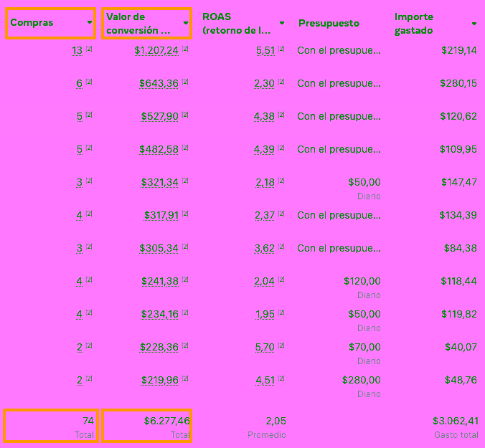Click the $120,00 daily budget cell
This screenshot has width=485, height=448.
[x=362, y=281]
